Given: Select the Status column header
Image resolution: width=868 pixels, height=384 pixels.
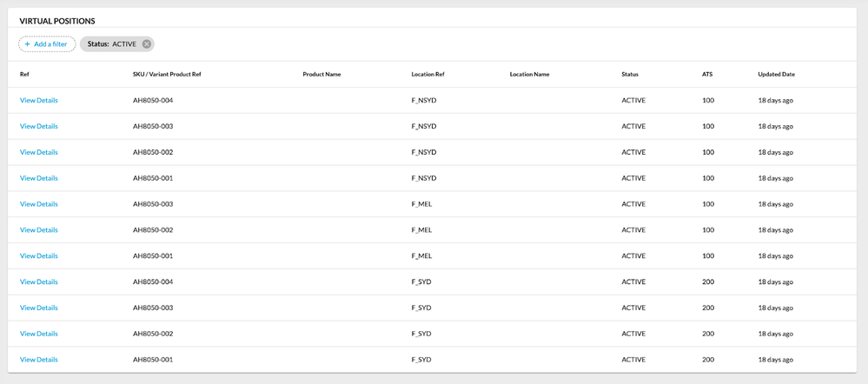Looking at the screenshot, I should [x=630, y=75].
